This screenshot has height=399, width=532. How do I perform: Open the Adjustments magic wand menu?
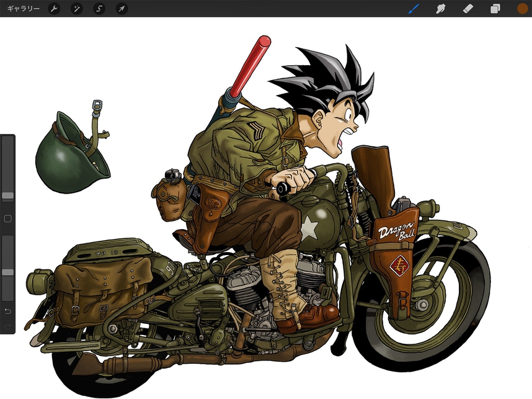tap(77, 9)
